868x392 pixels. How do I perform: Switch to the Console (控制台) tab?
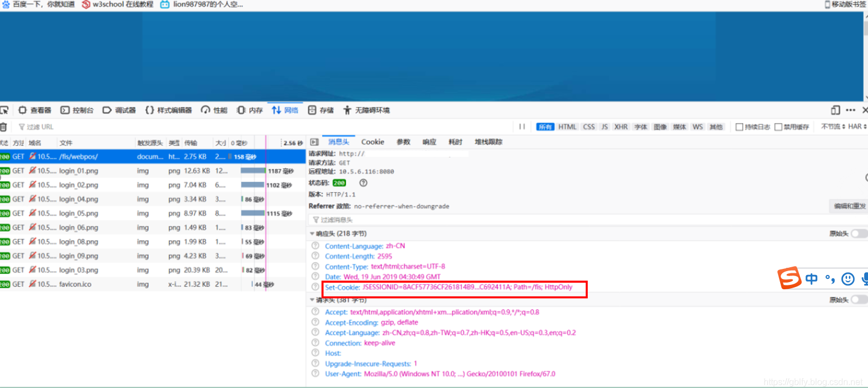pyautogui.click(x=77, y=110)
